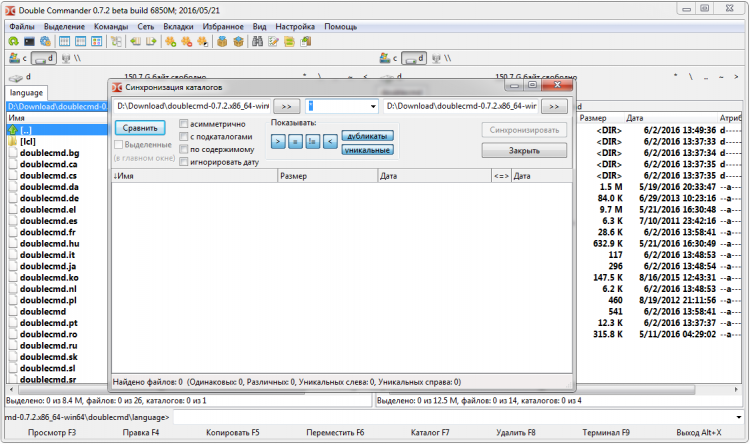Viewport: 750px width, 444px height.
Task: Select the 'language' folder tab
Action: point(26,93)
